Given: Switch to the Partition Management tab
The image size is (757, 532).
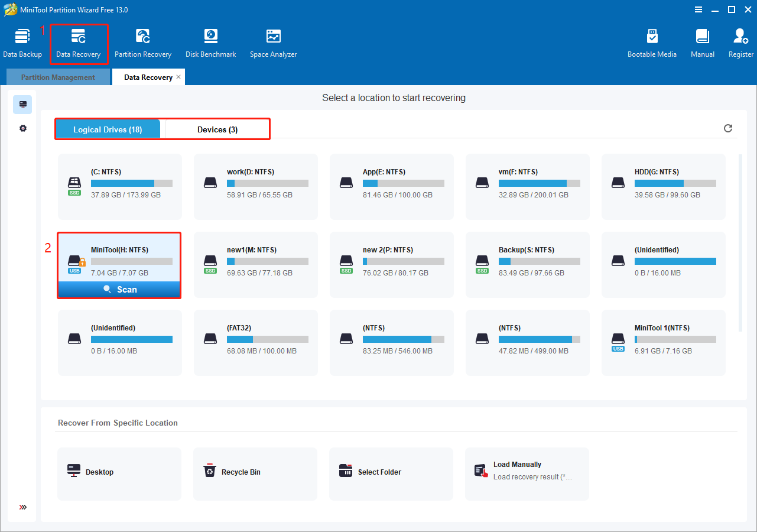Looking at the screenshot, I should pyautogui.click(x=57, y=77).
